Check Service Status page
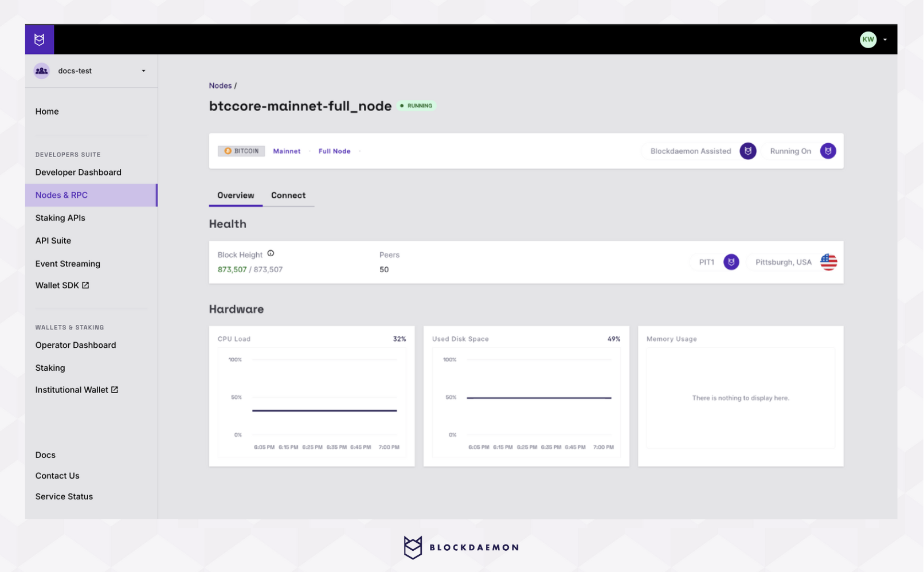The width and height of the screenshot is (924, 572). (x=64, y=497)
